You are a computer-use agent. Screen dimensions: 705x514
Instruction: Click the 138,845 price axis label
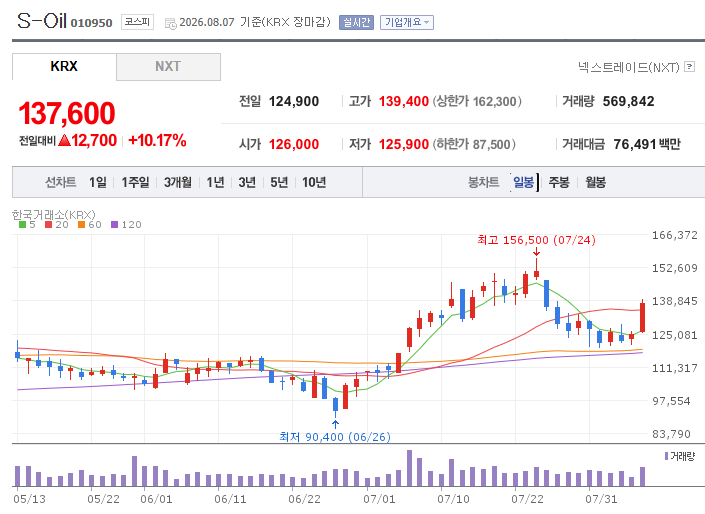click(x=674, y=301)
